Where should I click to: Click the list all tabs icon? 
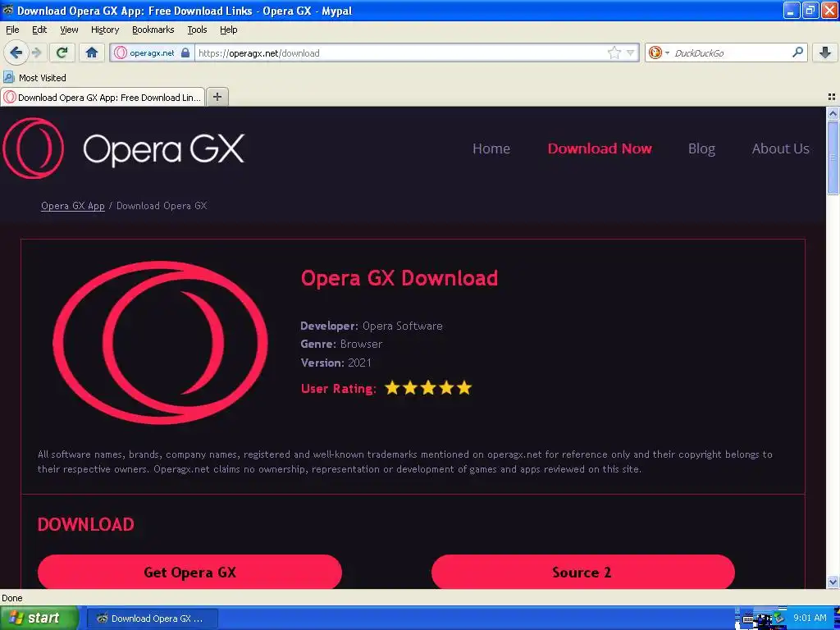click(832, 97)
